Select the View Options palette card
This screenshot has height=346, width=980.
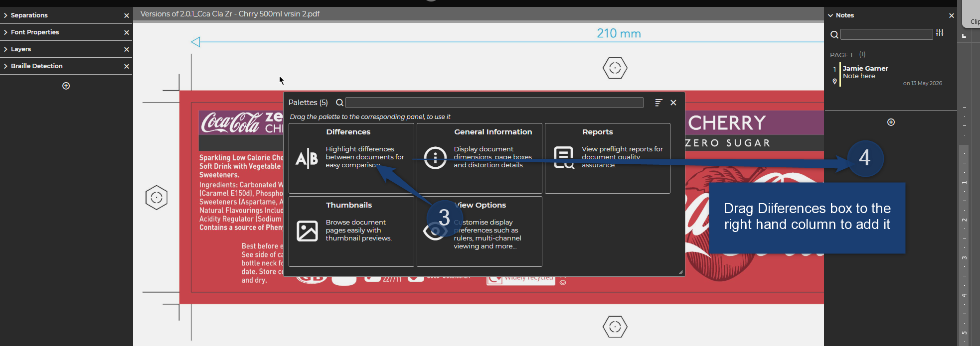480,231
